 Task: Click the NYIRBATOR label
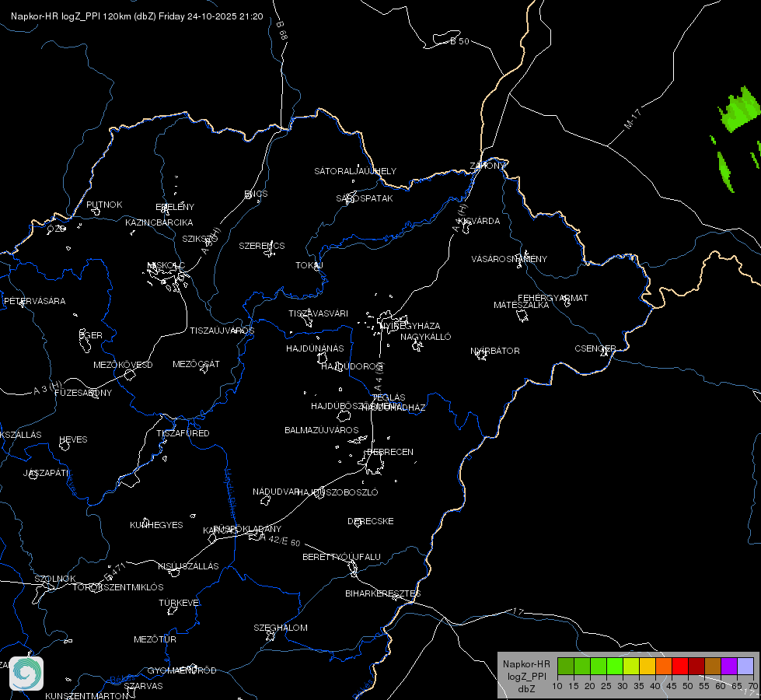495,351
